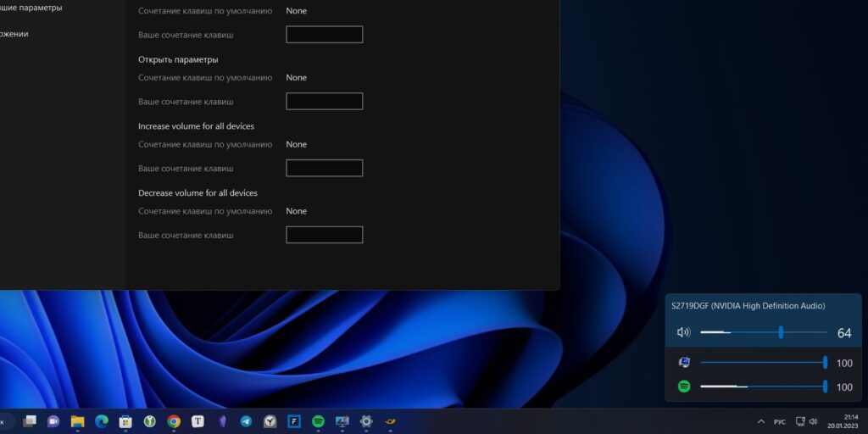Open the blue 'F' app taskbar icon
This screenshot has height=434, width=868.
(x=294, y=421)
